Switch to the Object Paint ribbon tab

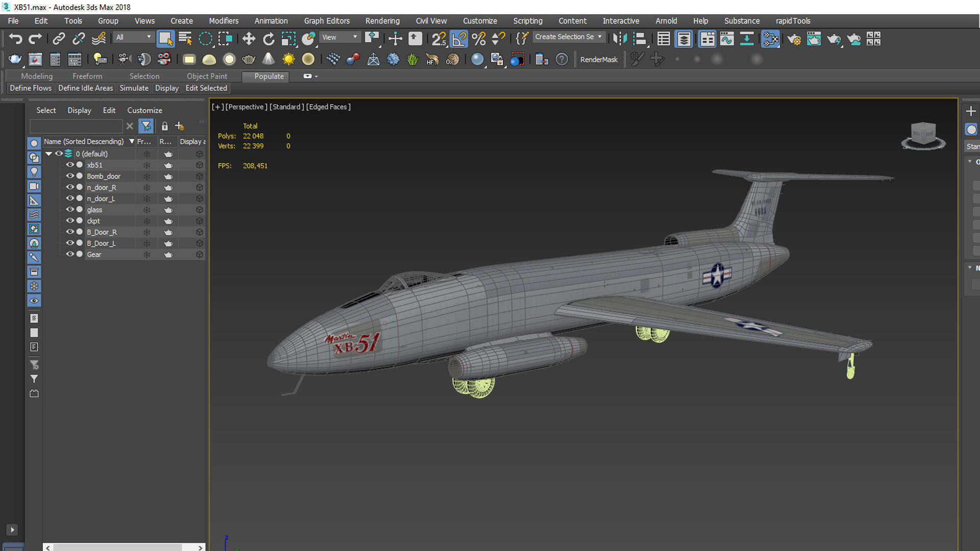(x=207, y=76)
